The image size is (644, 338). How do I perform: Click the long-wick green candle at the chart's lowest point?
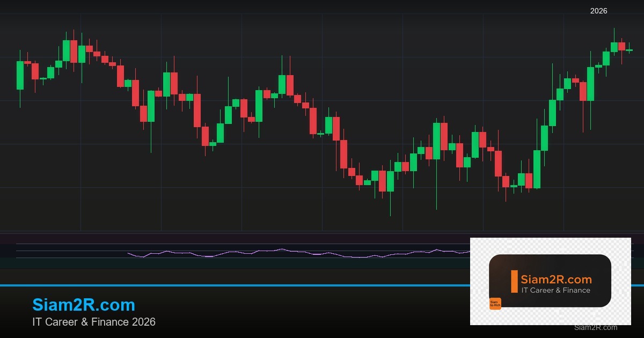point(390,181)
